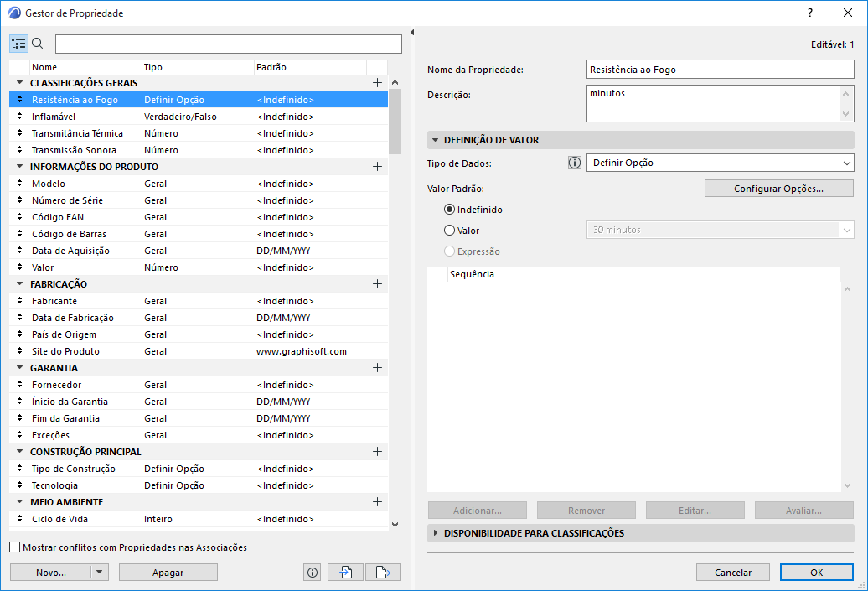The height and width of the screenshot is (591, 868).
Task: Click the Apagar button
Action: point(168,573)
